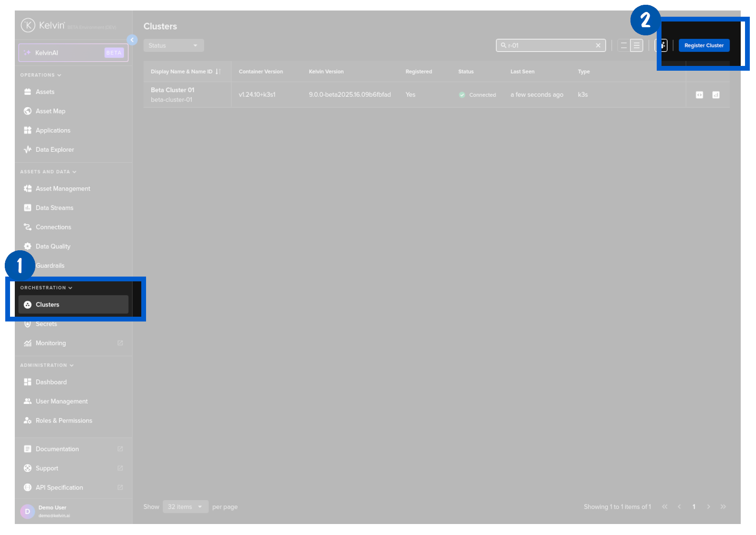The height and width of the screenshot is (535, 756).
Task: Click the Kelvin logo icon
Action: [28, 25]
